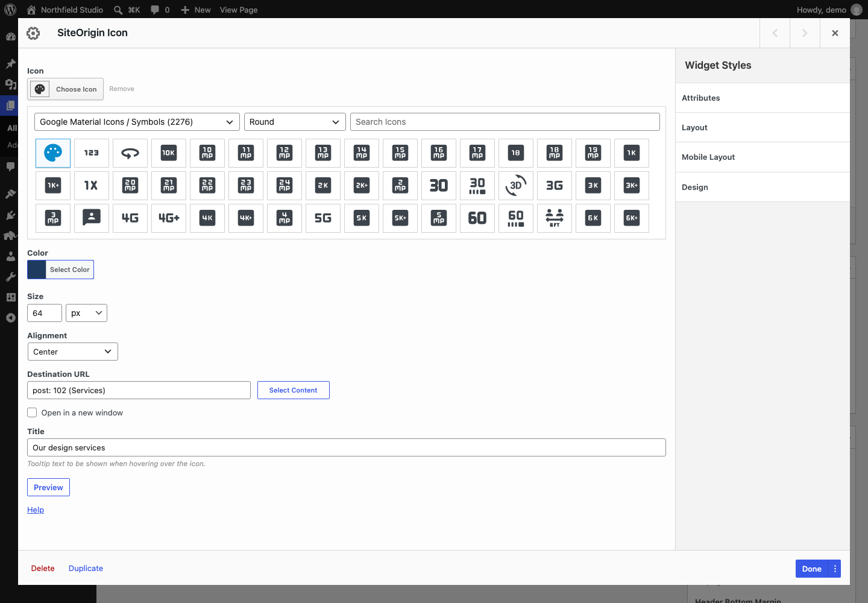The image size is (868, 603).
Task: Pick the 3G icon
Action: 555,186
